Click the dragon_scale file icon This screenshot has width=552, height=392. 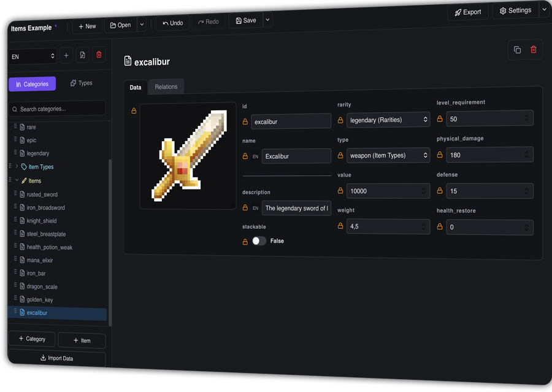point(22,286)
